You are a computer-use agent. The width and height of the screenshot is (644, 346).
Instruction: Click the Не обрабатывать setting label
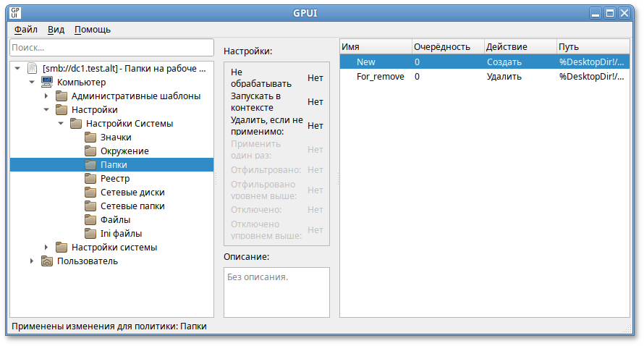point(261,78)
